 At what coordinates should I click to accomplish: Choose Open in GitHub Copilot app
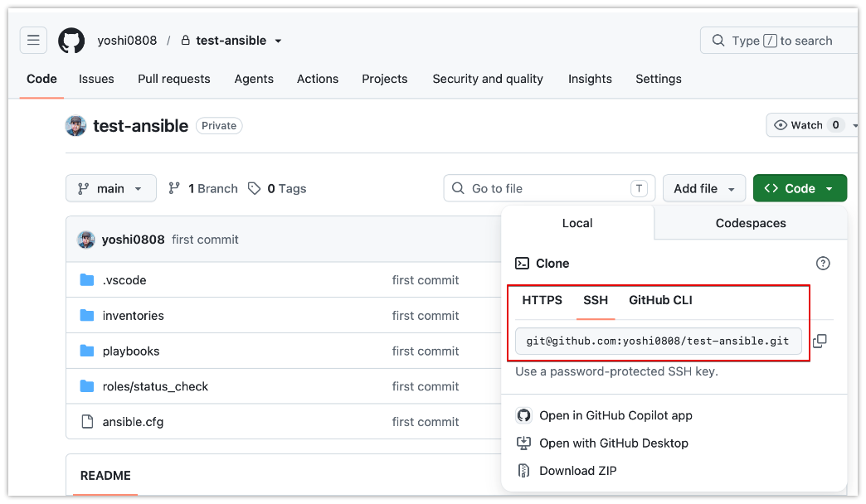pyautogui.click(x=615, y=415)
